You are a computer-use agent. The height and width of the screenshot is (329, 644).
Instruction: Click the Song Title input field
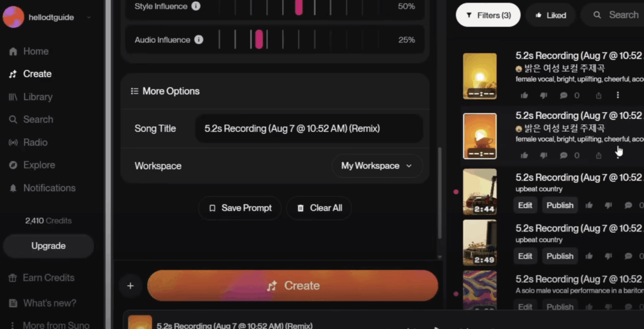pos(308,128)
